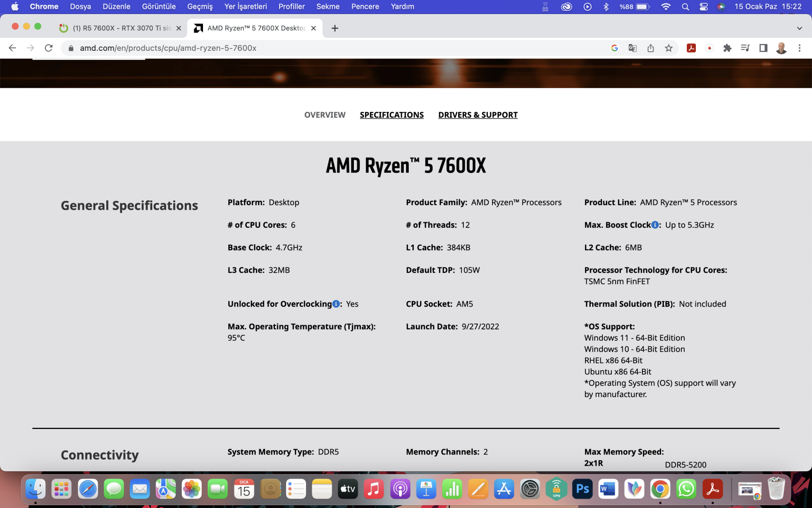Expand the tab search chevron

point(799,28)
